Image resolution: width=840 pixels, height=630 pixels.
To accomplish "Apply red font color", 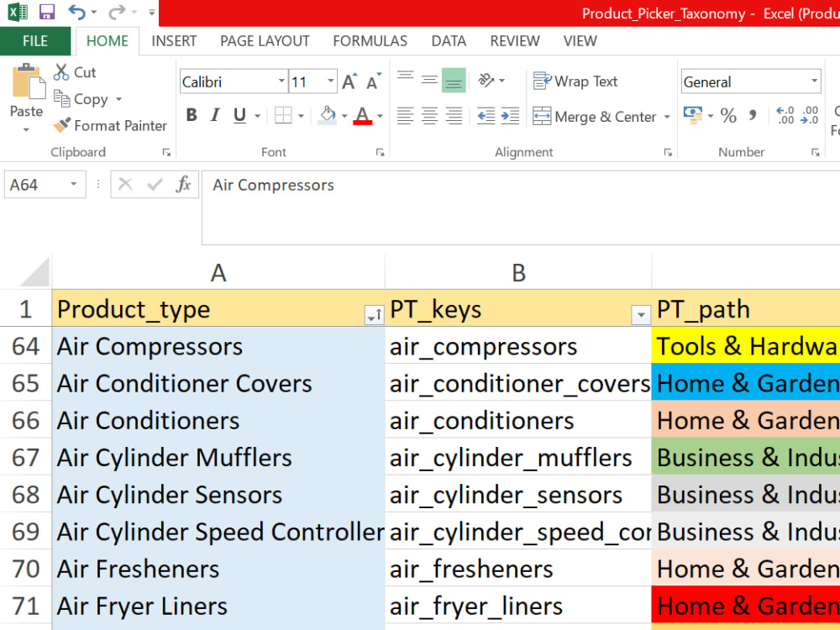I will click(x=363, y=115).
